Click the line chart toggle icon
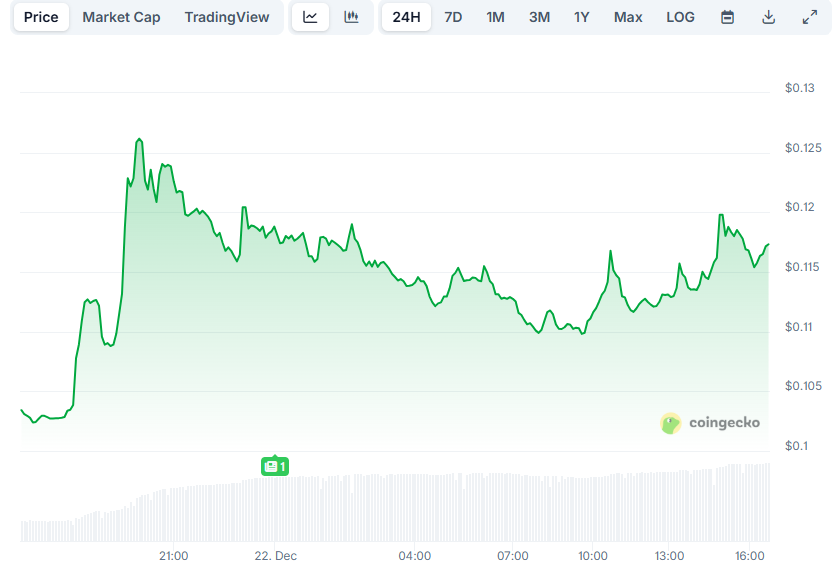This screenshot has height=578, width=832. tap(311, 17)
